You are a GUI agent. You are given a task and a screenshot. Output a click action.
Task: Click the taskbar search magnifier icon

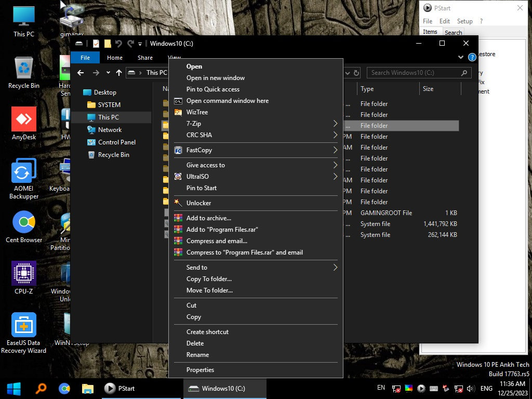coord(41,388)
